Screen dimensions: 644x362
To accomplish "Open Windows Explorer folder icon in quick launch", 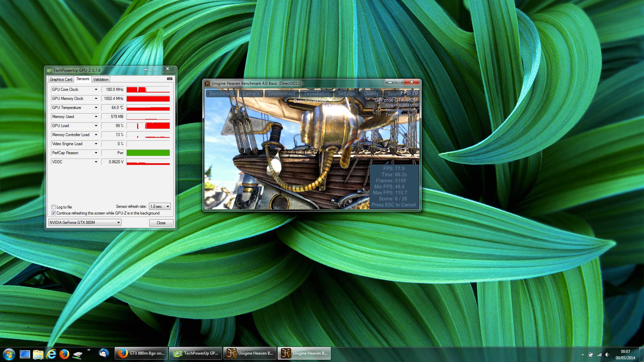I will point(38,354).
